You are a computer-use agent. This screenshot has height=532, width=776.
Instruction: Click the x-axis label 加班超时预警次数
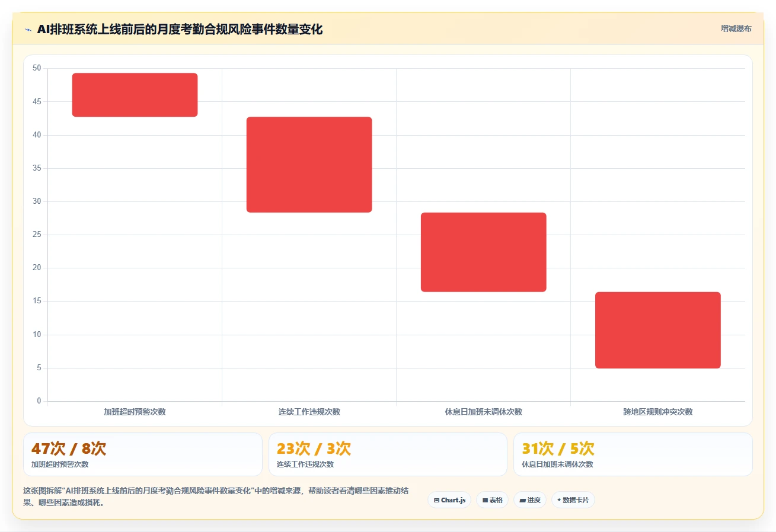(x=135, y=412)
